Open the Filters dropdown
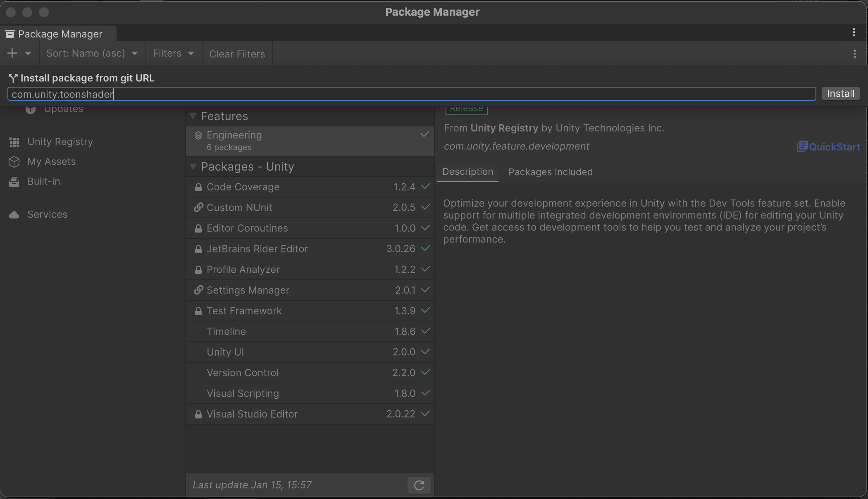The image size is (868, 499). (173, 53)
